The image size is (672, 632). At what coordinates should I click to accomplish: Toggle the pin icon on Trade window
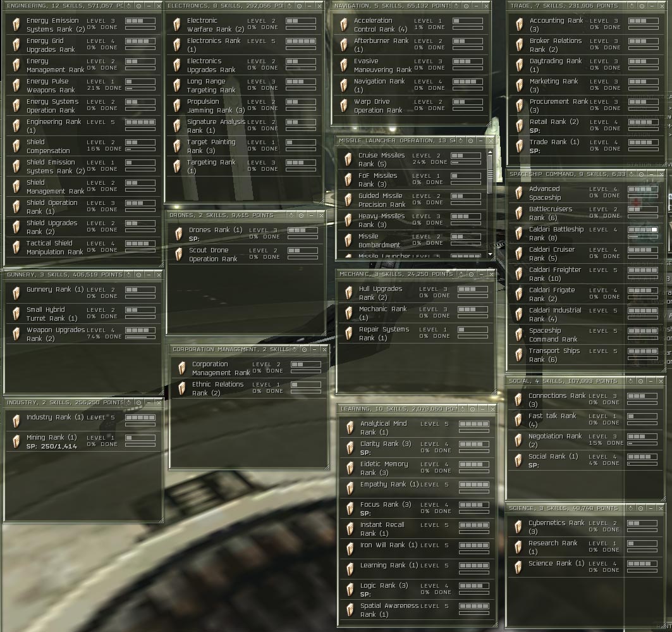[632, 6]
